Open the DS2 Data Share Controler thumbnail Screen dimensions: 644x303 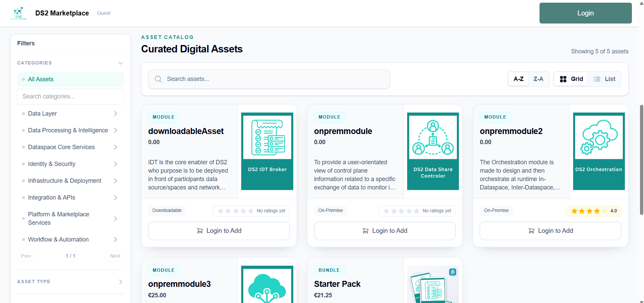[433, 151]
